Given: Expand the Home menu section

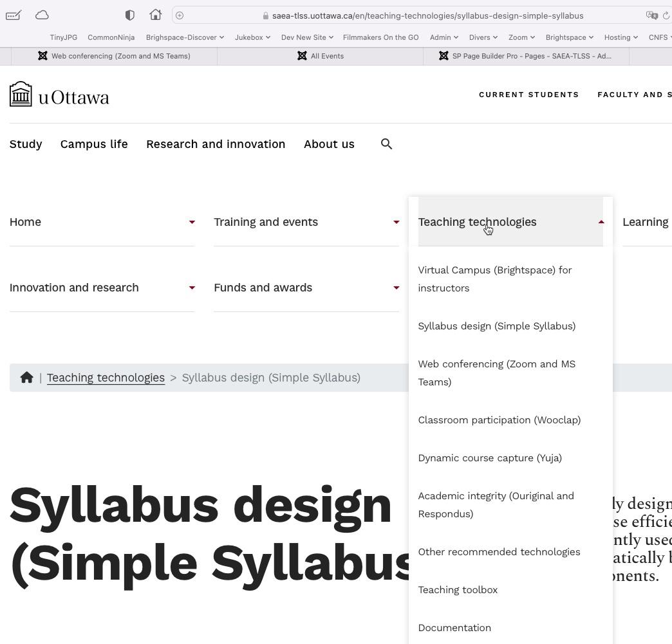Looking at the screenshot, I should click(102, 222).
